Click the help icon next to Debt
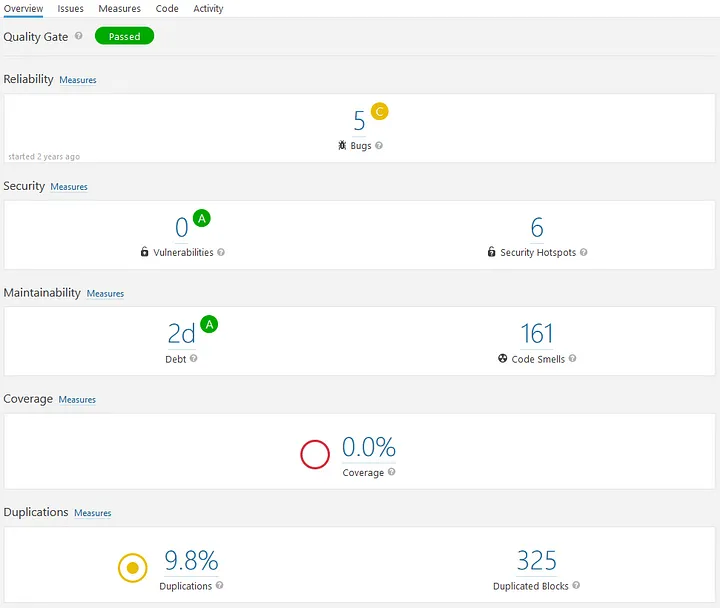 coord(193,358)
